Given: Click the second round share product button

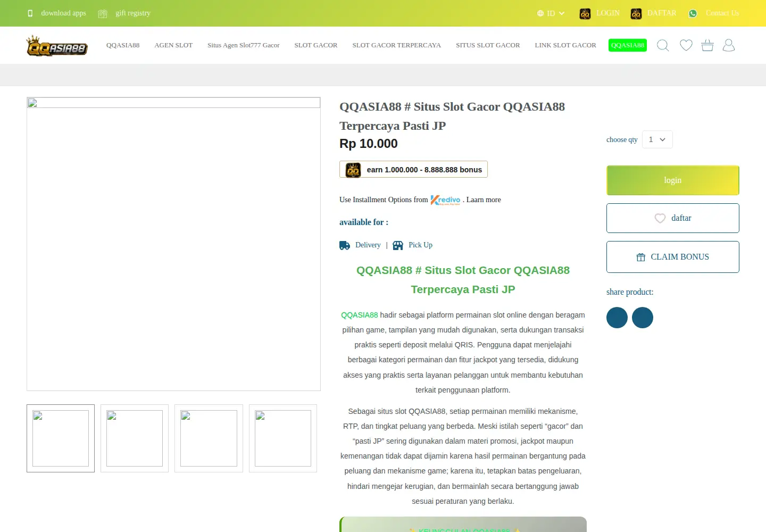Looking at the screenshot, I should click(643, 318).
